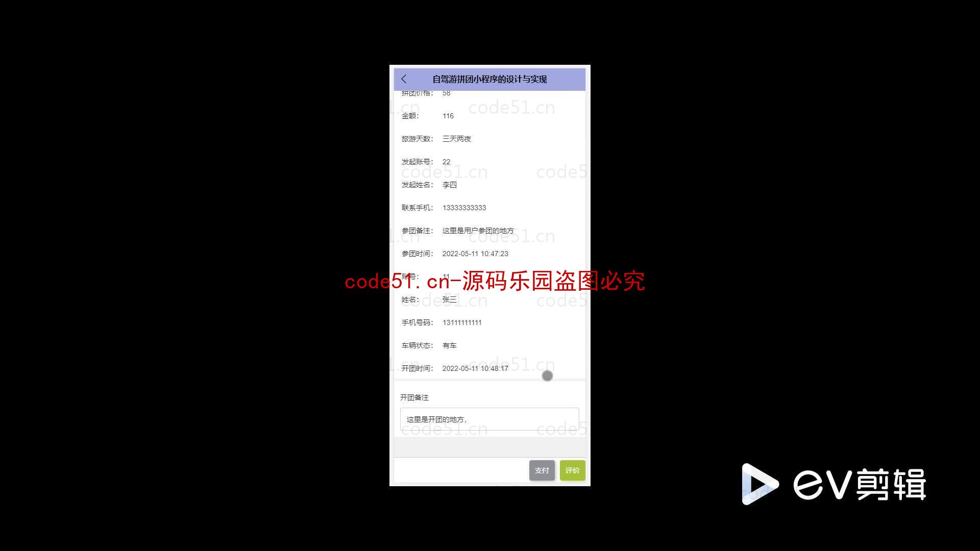This screenshot has width=980, height=551.
Task: Click the title bar 自驾游拼团小程序
Action: [489, 79]
